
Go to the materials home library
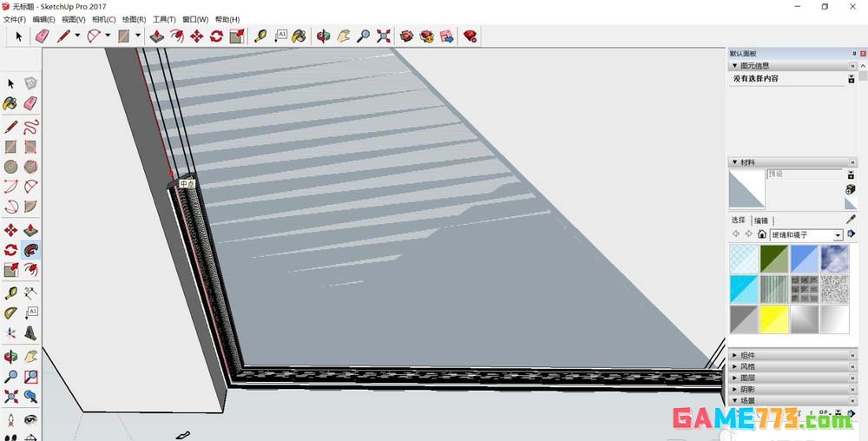762,234
